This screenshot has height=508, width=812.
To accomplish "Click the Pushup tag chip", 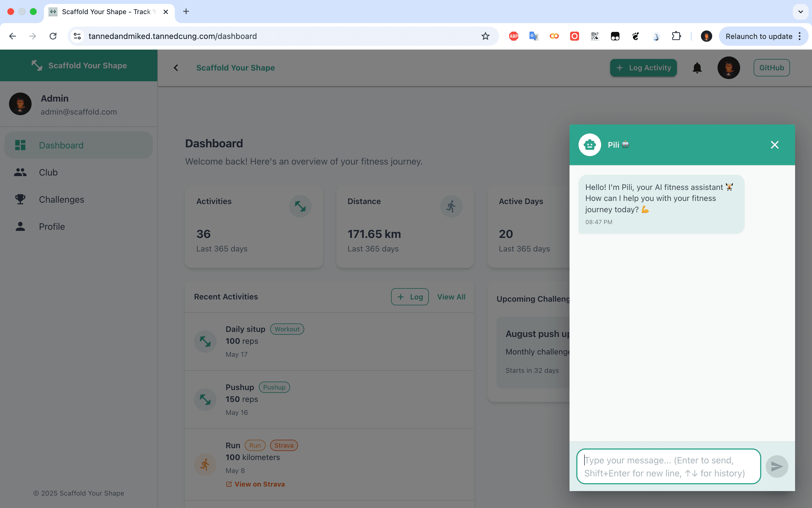I will pyautogui.click(x=274, y=387).
